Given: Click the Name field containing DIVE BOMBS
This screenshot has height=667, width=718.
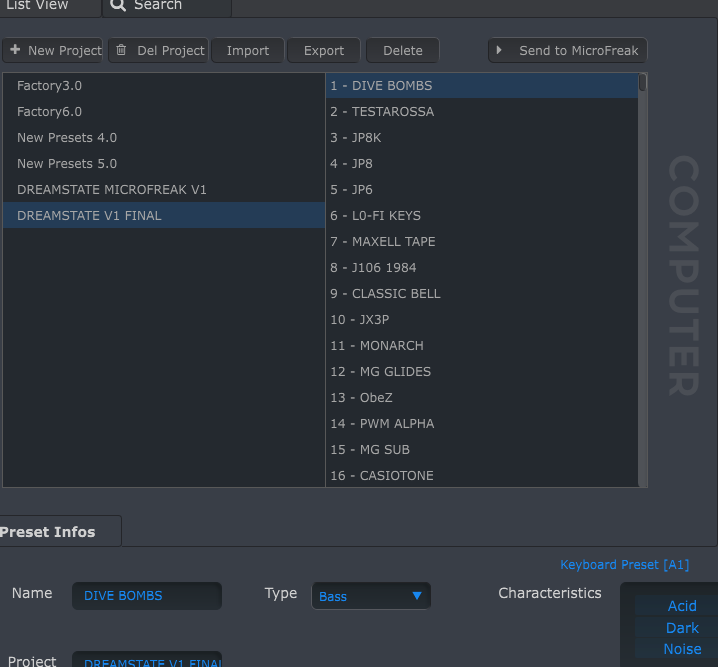Looking at the screenshot, I should [147, 596].
